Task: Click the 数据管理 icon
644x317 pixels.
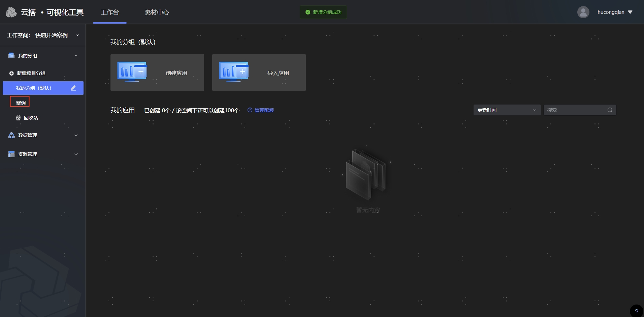Action: point(11,135)
